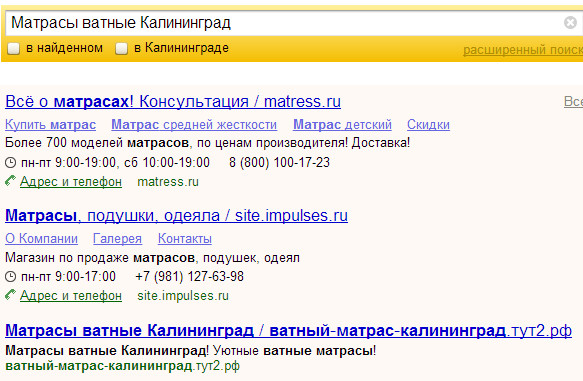Screen dimensions: 583x381
Task: Open the 'расширенный поиск' link
Action: (x=523, y=50)
